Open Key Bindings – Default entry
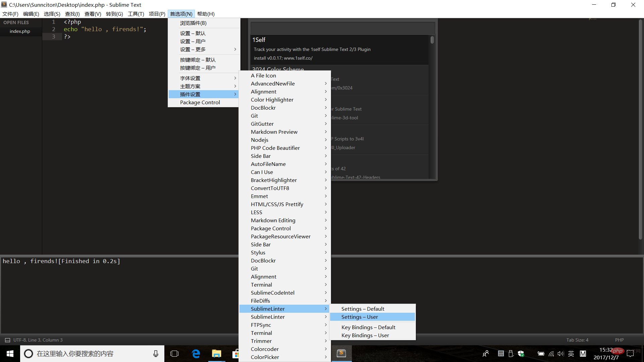Screen dimensions: 644x362 tap(368, 327)
